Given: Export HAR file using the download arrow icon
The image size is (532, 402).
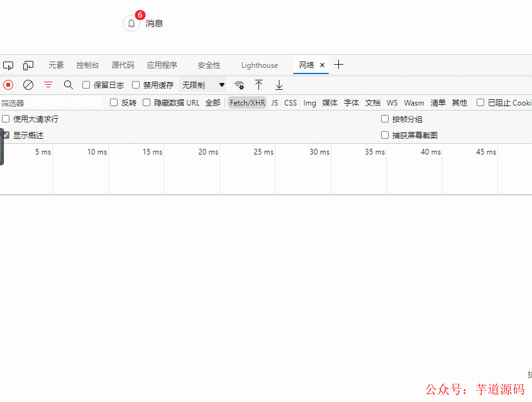Looking at the screenshot, I should coord(279,84).
